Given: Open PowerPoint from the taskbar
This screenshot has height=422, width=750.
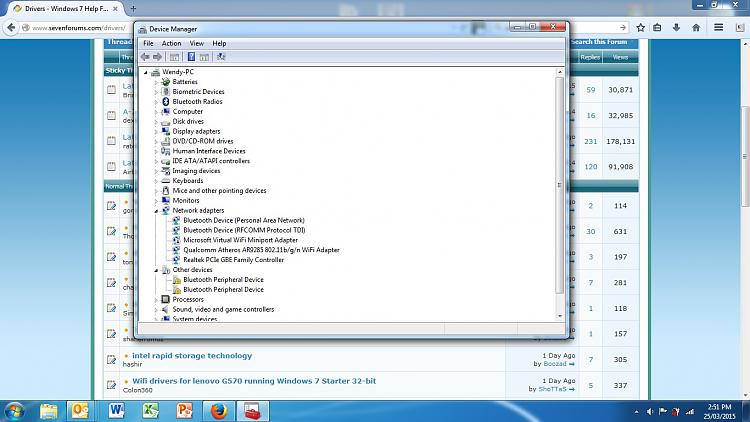Looking at the screenshot, I should (185, 411).
